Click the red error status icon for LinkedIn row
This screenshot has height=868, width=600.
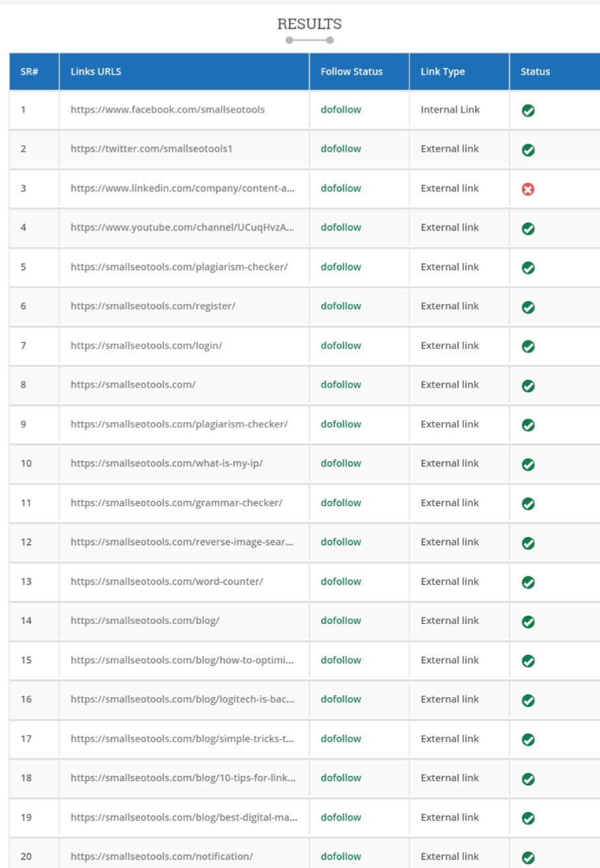click(x=528, y=189)
